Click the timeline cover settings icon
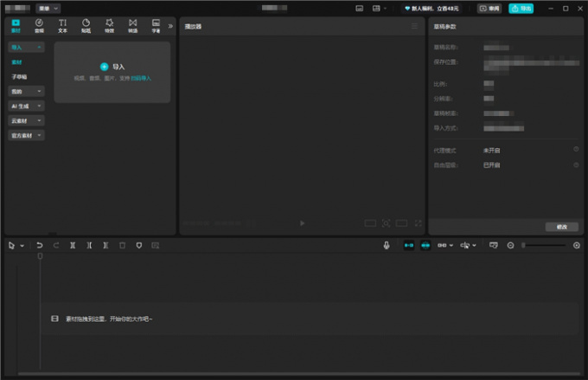The image size is (588, 380). coord(494,245)
